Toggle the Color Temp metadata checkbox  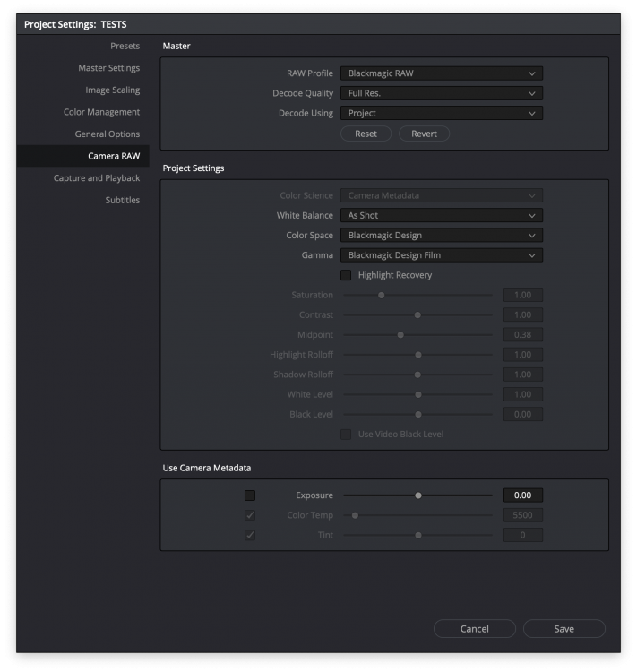250,515
